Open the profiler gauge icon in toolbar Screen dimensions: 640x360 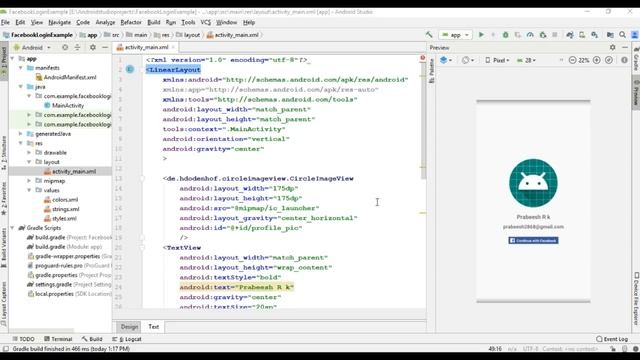[x=530, y=35]
